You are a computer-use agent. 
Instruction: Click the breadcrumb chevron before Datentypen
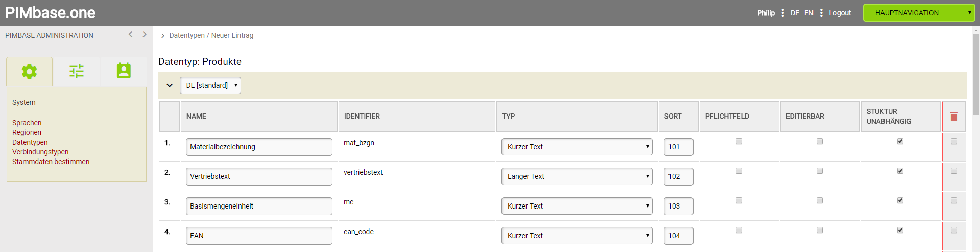163,36
